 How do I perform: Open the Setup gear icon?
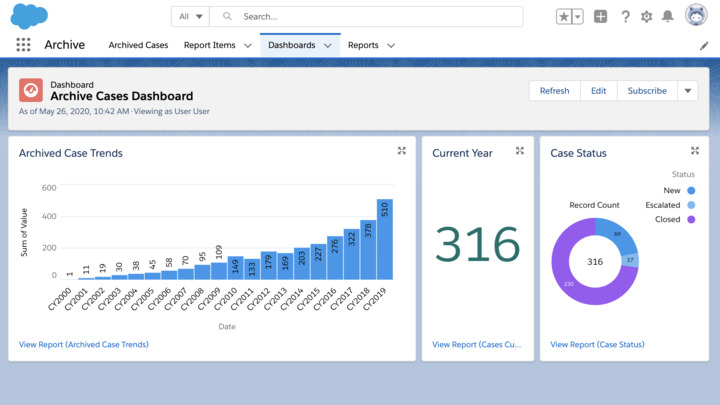(646, 17)
